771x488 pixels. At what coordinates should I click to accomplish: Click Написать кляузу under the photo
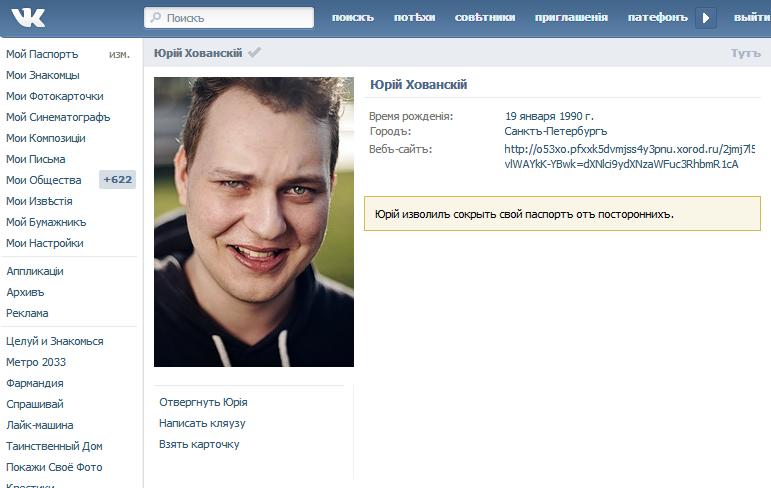point(202,423)
